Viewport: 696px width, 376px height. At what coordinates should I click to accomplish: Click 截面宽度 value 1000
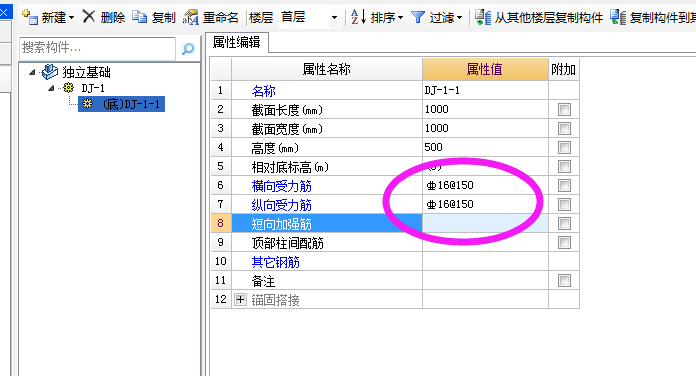coord(485,128)
